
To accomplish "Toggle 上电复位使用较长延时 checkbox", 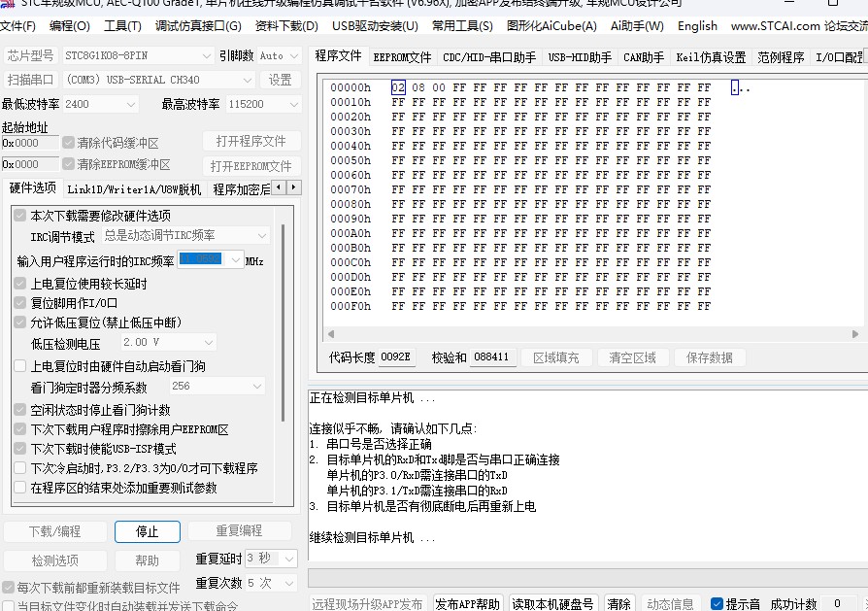I will tap(20, 283).
